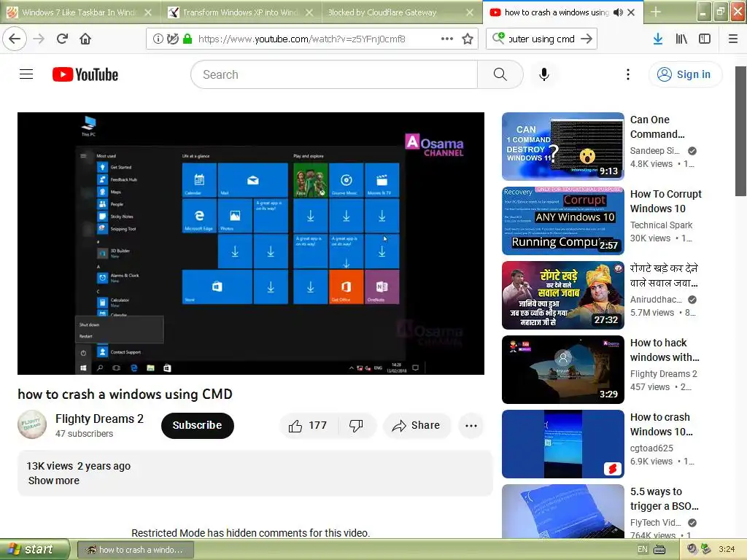
Task: Open YouTube guide hamburger menu
Action: click(x=26, y=74)
